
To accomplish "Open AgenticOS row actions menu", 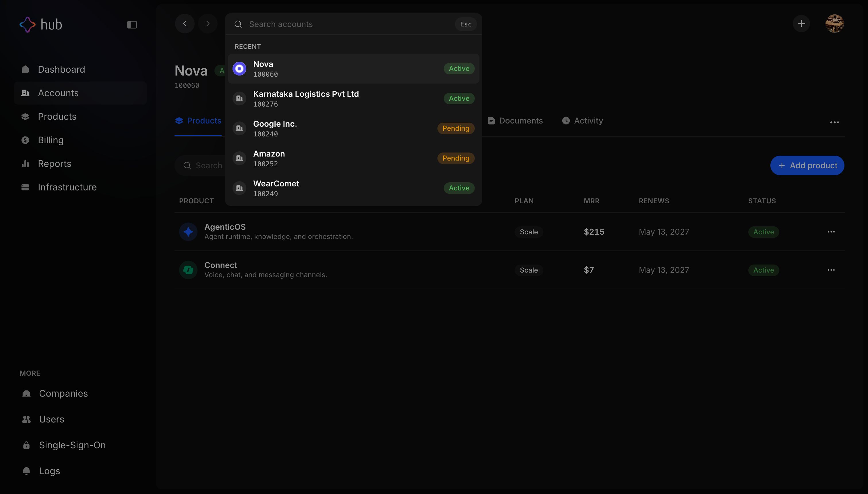I will point(831,232).
